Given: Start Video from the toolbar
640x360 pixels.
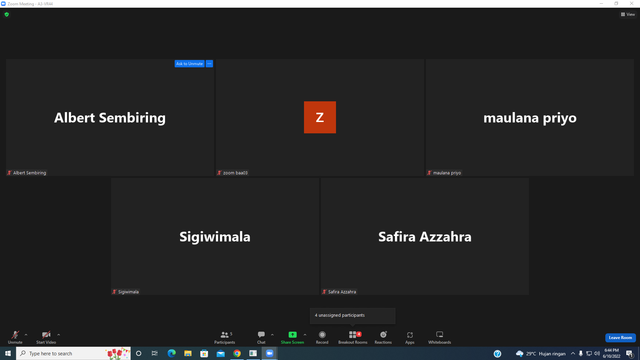Looking at the screenshot, I should coord(46,337).
